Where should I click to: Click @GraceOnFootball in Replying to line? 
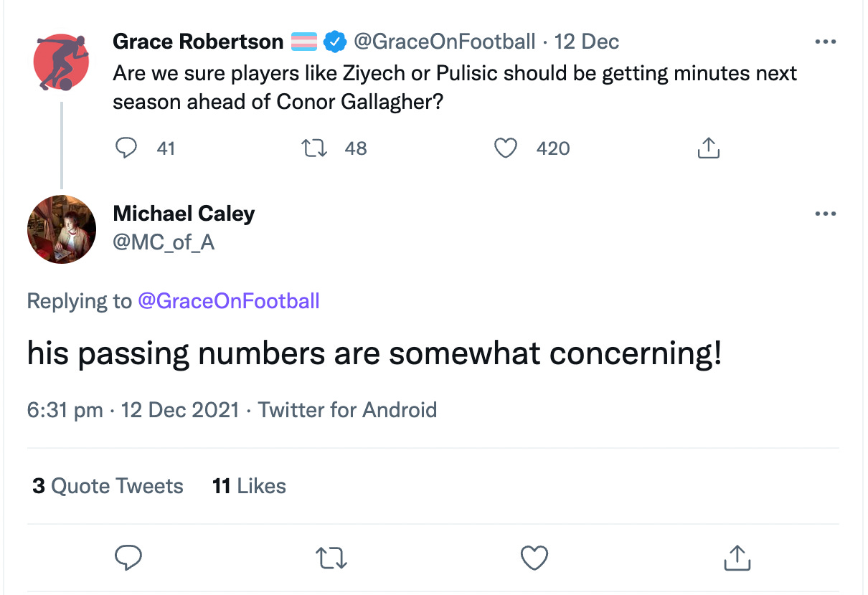pyautogui.click(x=228, y=300)
